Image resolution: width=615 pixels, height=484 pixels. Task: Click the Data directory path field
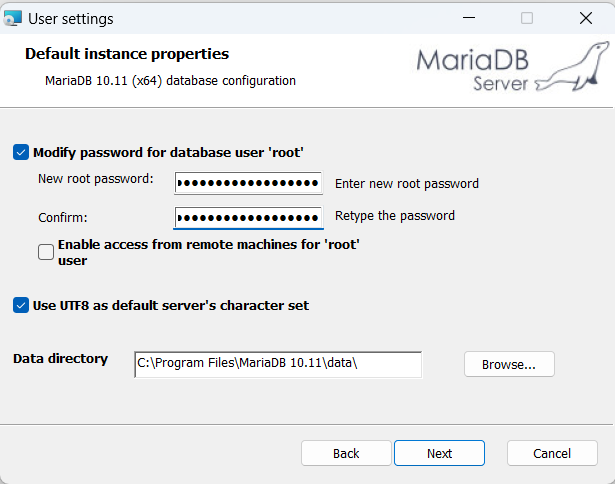click(x=278, y=364)
